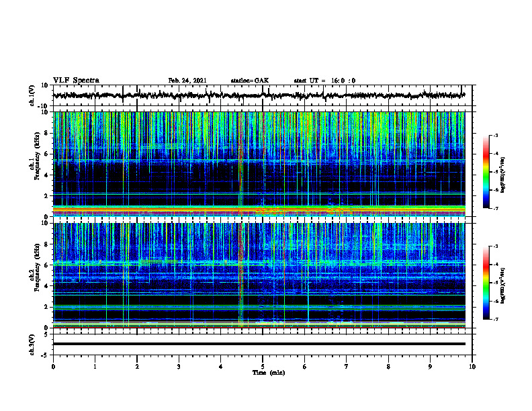Screen dimensions: 532x411
Task: Click the "5" tick on ch.3(V) axis
Action: pos(46,334)
